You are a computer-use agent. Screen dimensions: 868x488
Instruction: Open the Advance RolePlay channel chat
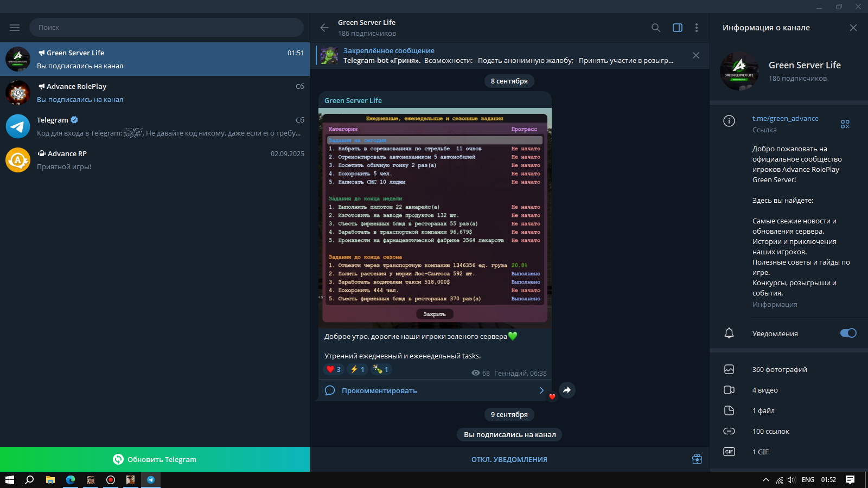155,93
